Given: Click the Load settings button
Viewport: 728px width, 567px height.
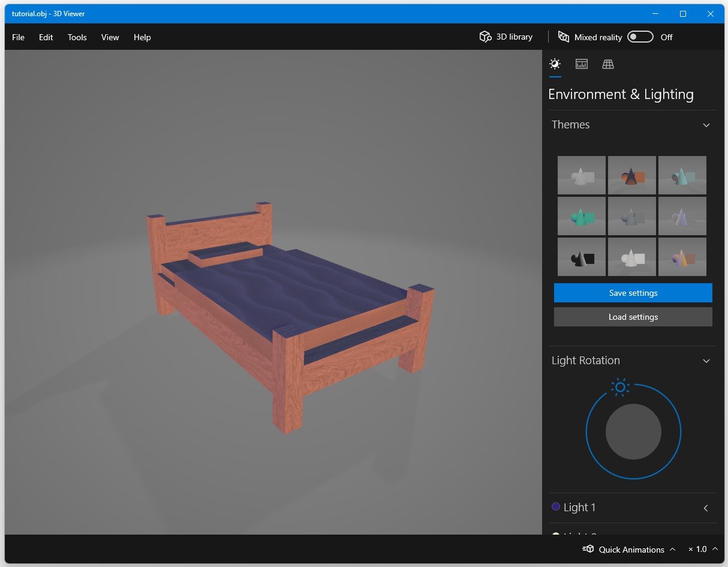Looking at the screenshot, I should point(633,317).
